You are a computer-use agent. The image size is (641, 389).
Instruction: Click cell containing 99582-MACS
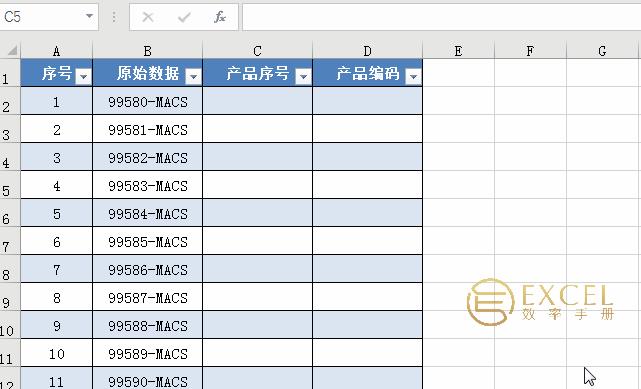[x=148, y=157]
